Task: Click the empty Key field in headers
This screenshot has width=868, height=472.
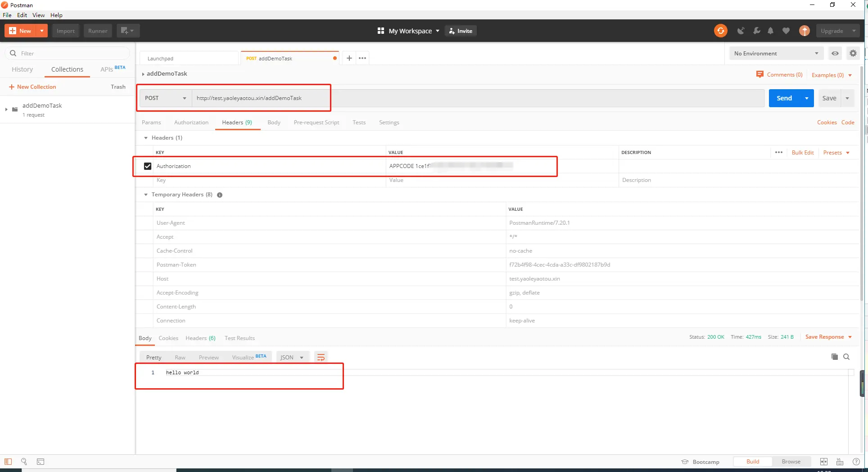Action: [270, 180]
